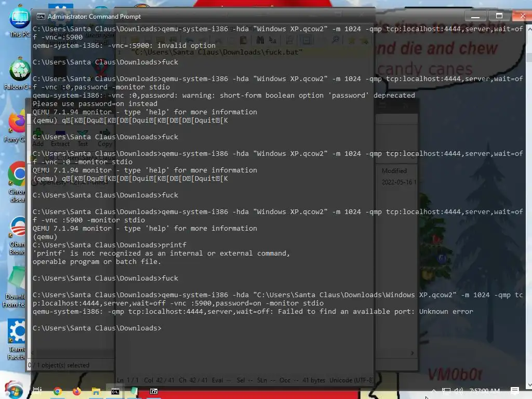Select the Falcon C+ recycle bin desktop icon
Screen dimensions: 532x399
point(20,70)
